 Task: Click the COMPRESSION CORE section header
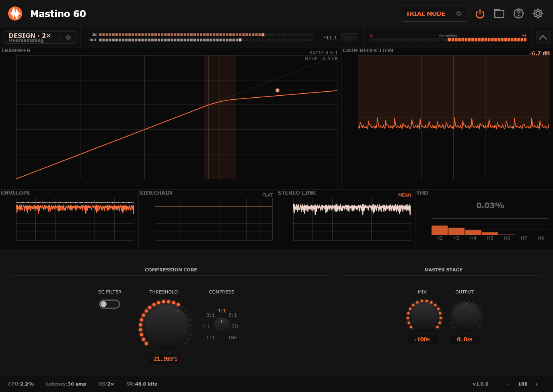pyautogui.click(x=171, y=270)
